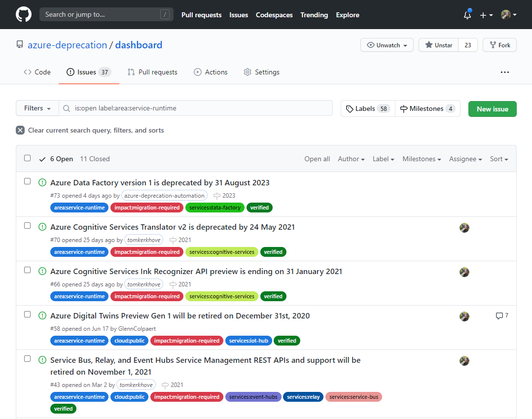Focus the issue filter search field
The width and height of the screenshot is (532, 419).
(196, 108)
